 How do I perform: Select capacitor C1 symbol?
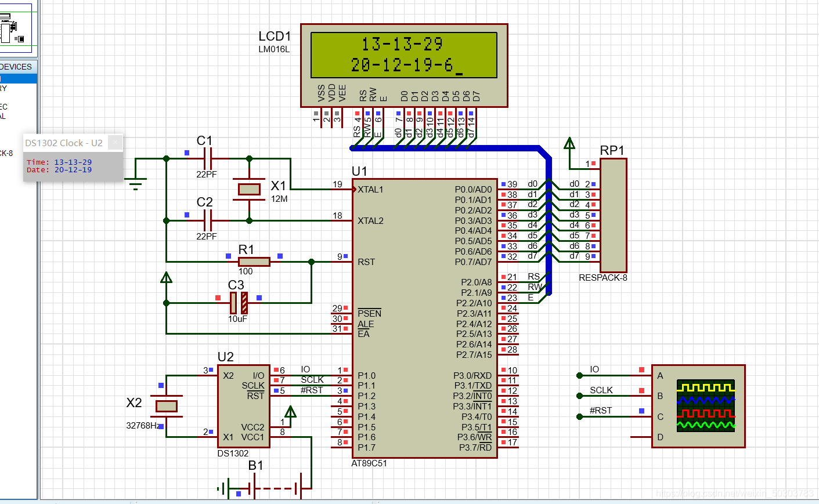tap(208, 158)
